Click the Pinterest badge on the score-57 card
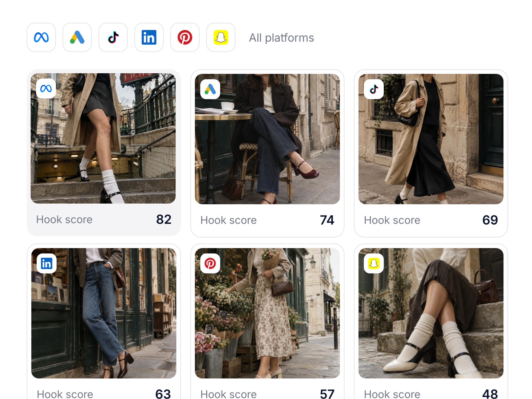The image size is (532, 399). pos(210,263)
